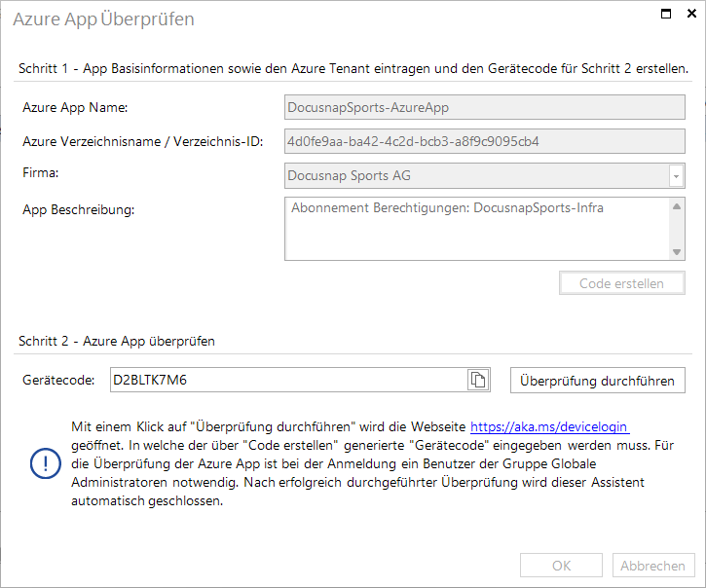Click the 'Firma:' label
Image resolution: width=706 pixels, height=588 pixels.
coord(41,173)
